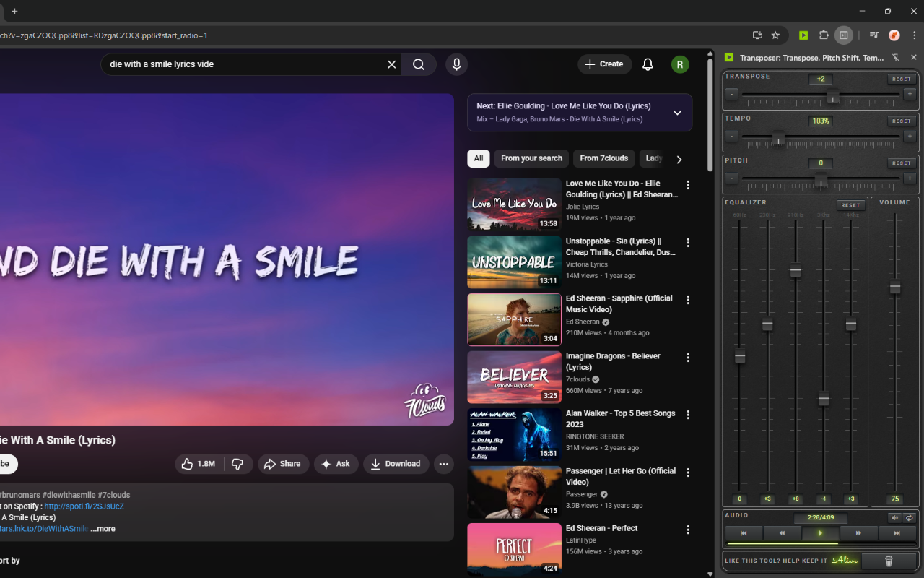
Task: Toggle loop in the Transposer Audio section
Action: (910, 517)
